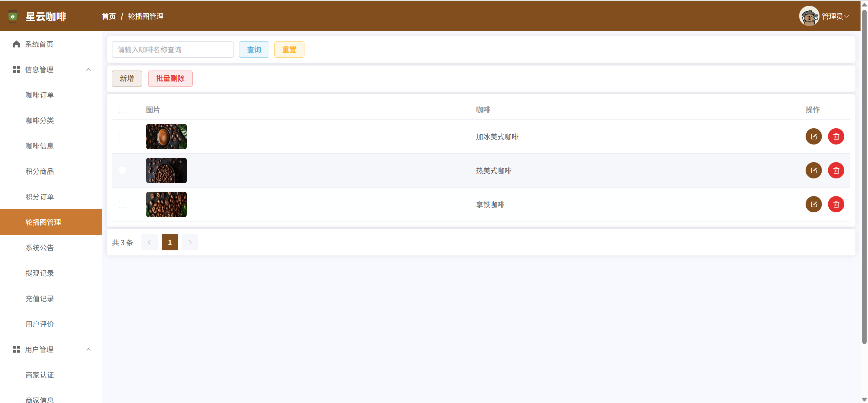Image resolution: width=868 pixels, height=403 pixels.
Task: Open the 管理员 dropdown menu
Action: 835,16
